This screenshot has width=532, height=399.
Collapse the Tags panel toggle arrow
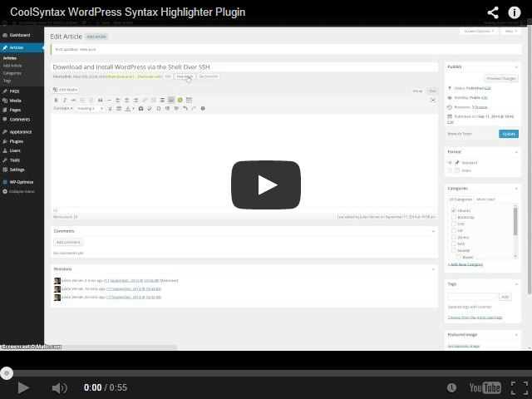[x=516, y=284]
